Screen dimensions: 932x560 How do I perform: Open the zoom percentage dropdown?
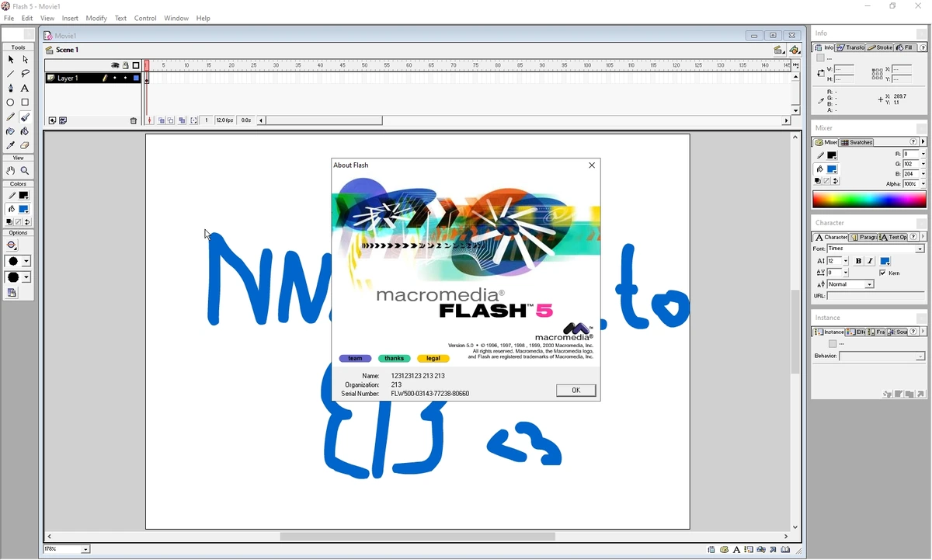point(85,550)
